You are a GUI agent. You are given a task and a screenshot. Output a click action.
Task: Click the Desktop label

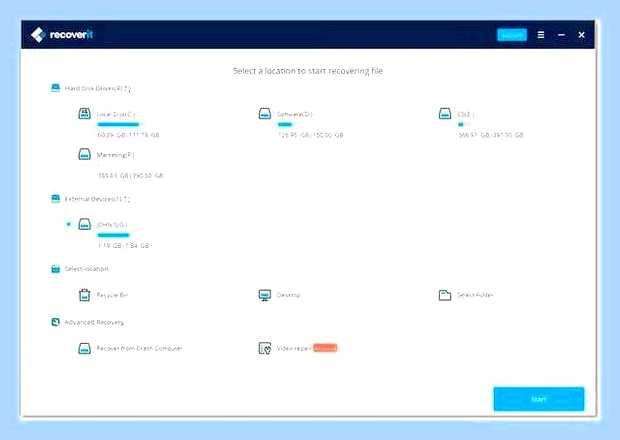(289, 295)
